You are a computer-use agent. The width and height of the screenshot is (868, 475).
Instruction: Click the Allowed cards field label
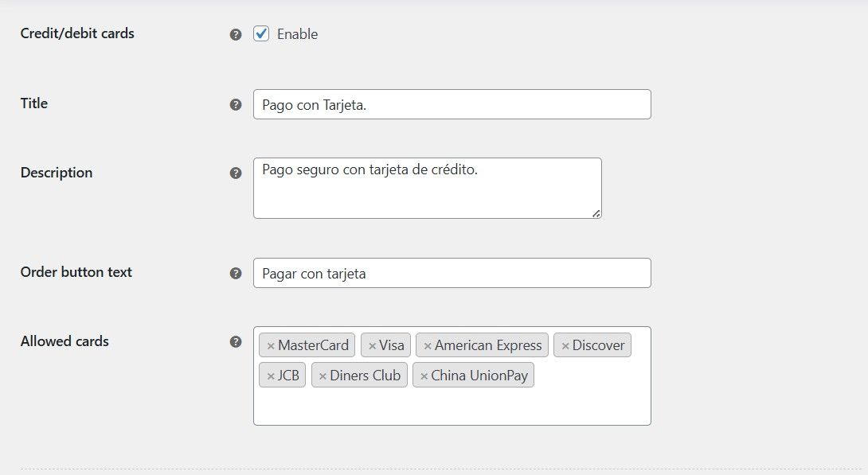65,341
